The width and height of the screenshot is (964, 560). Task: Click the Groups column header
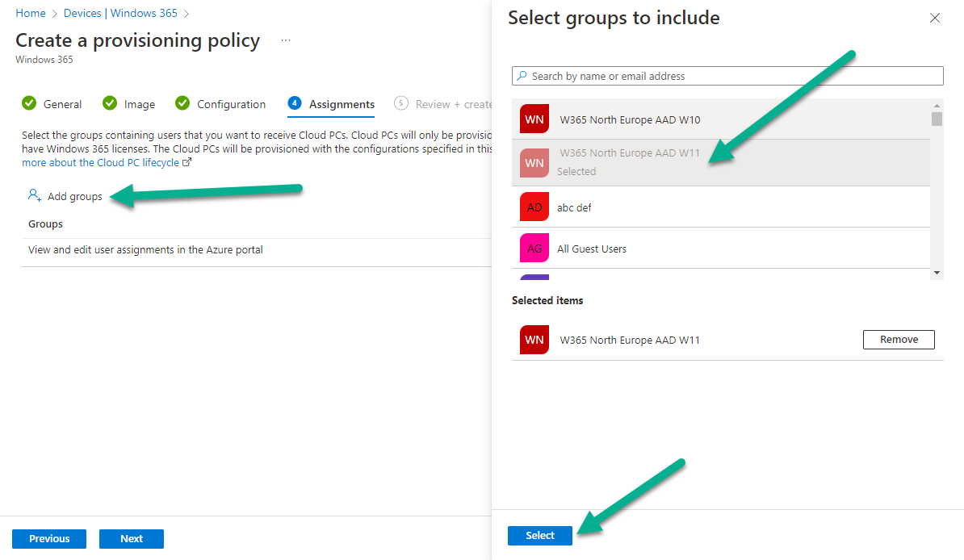click(x=45, y=224)
